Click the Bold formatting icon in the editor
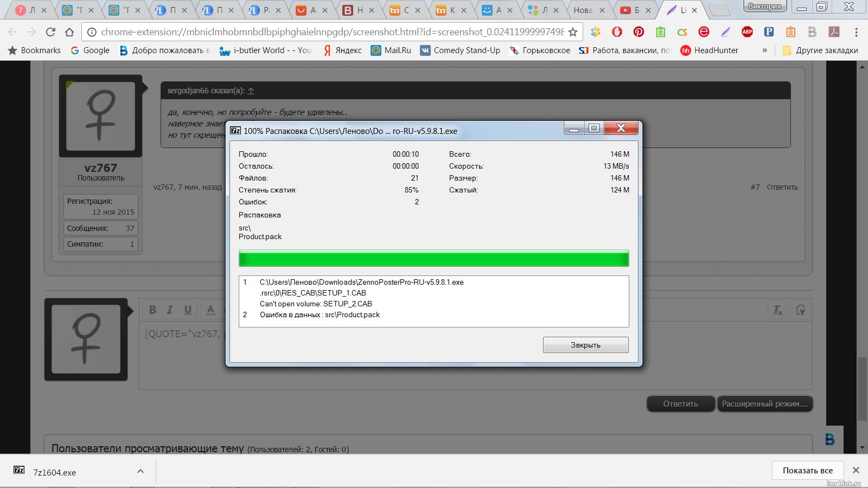868x488 pixels. (152, 310)
